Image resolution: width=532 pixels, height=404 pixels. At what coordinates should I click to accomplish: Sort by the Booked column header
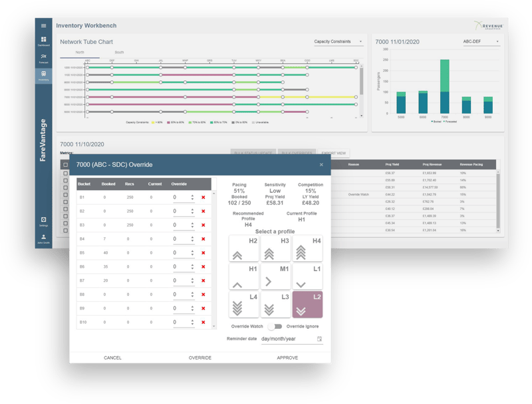(108, 184)
